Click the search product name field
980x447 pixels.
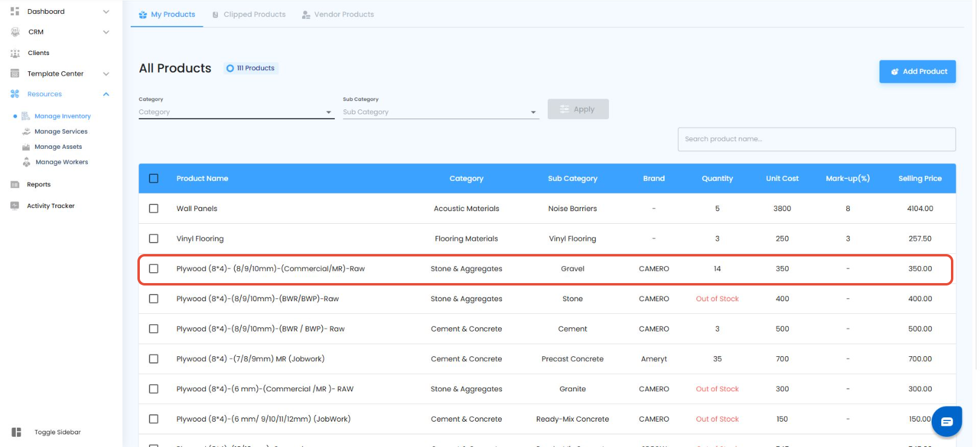click(x=816, y=139)
